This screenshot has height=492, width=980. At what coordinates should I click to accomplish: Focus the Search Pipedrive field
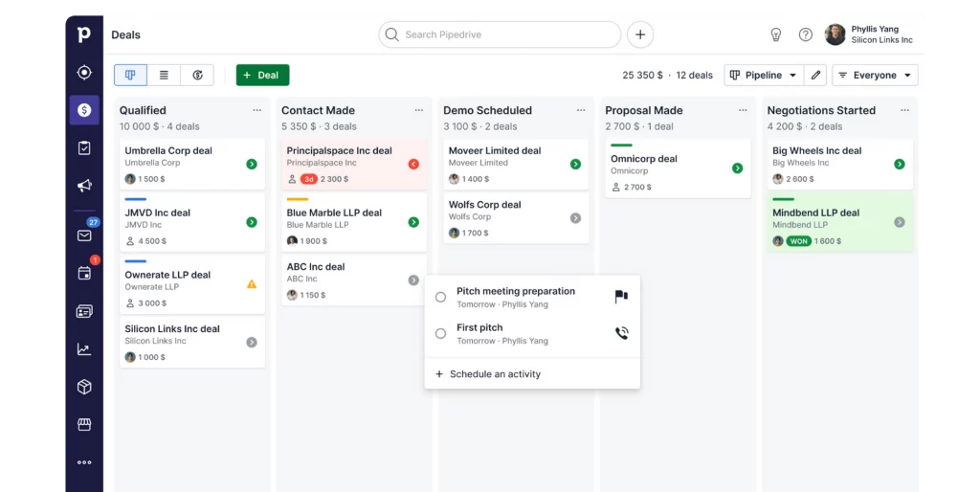pyautogui.click(x=500, y=34)
